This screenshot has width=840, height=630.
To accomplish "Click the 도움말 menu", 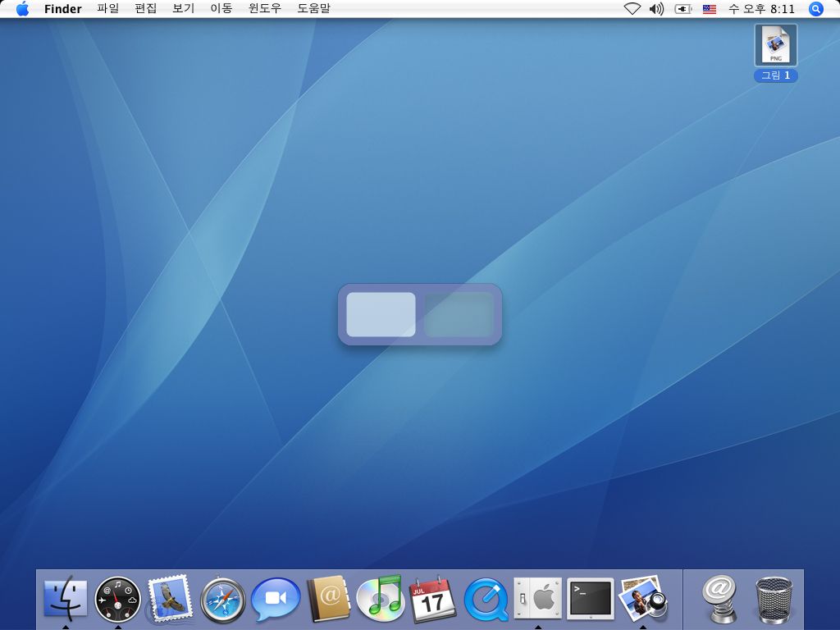I will [x=313, y=9].
